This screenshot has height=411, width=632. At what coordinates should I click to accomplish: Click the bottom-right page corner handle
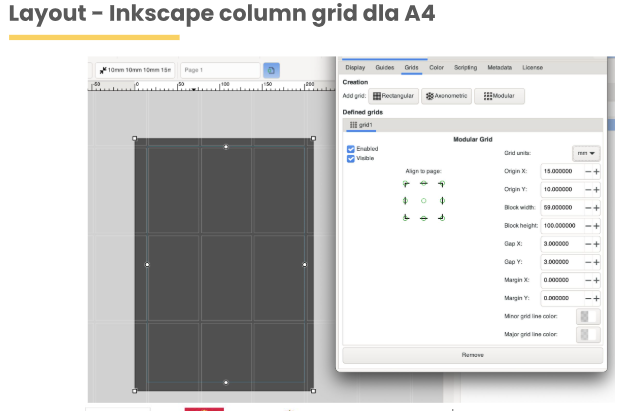coord(314,391)
